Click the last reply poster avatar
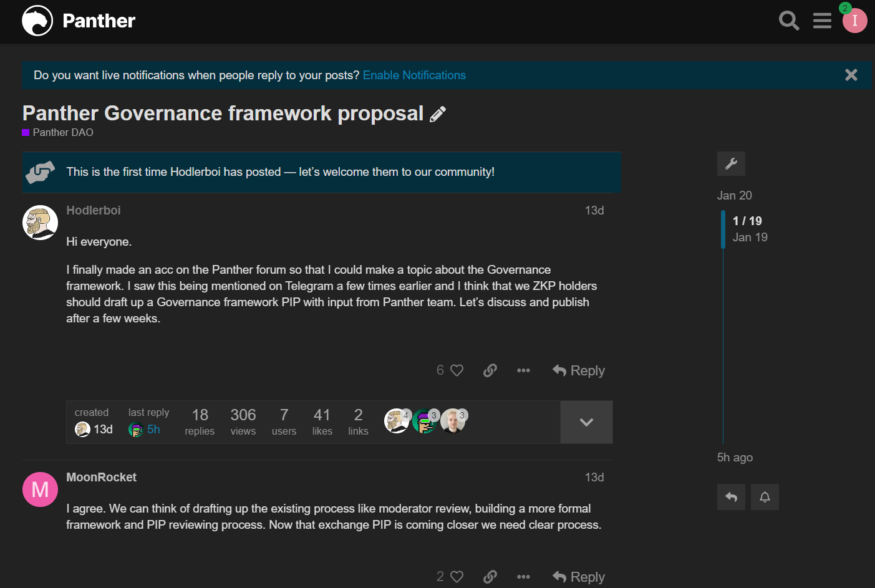This screenshot has height=588, width=875. click(136, 429)
